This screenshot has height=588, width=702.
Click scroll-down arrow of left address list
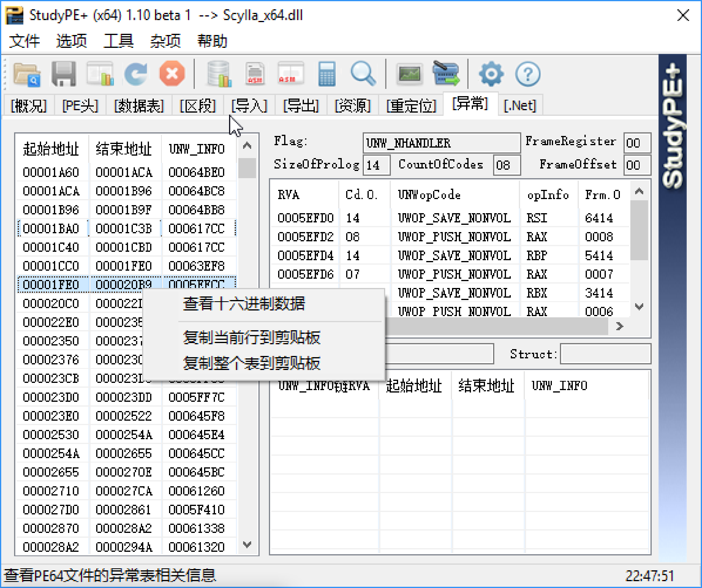(247, 545)
